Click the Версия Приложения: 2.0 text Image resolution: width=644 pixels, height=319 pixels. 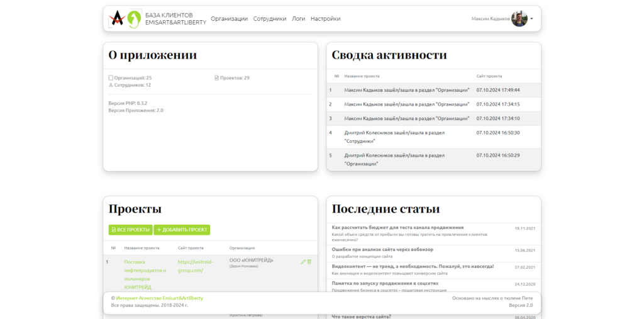136,110
